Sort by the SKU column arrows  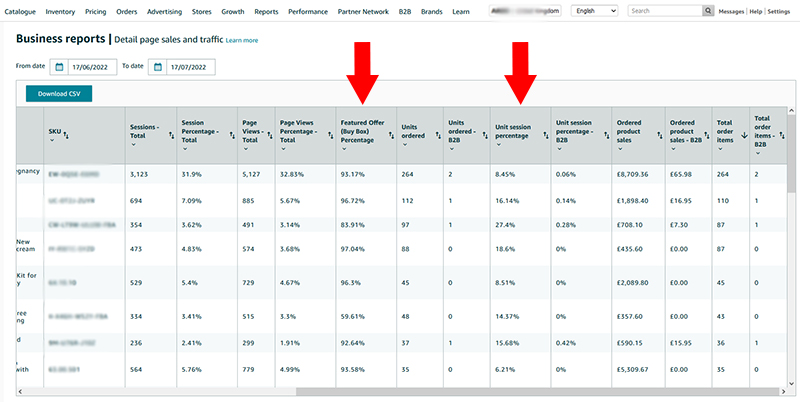click(66, 135)
